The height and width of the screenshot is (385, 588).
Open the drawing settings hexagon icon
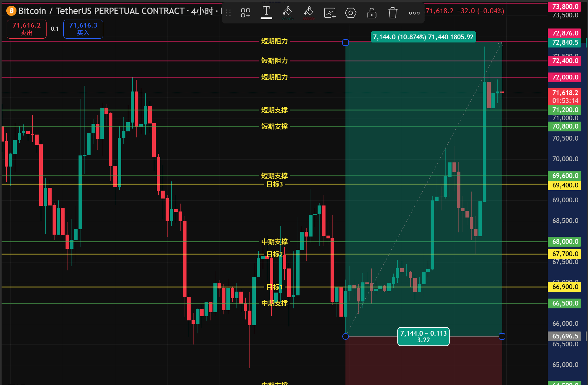(351, 13)
